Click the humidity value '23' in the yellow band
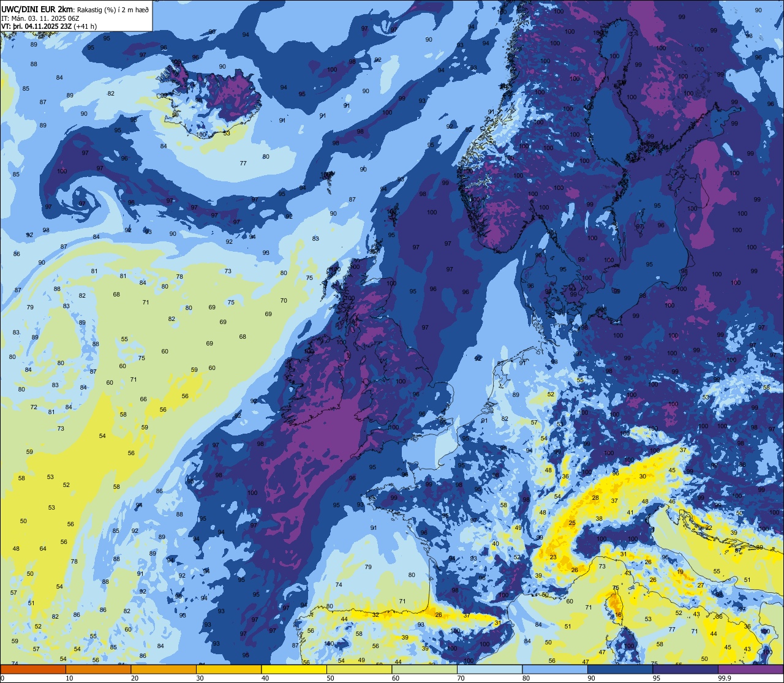The width and height of the screenshot is (784, 683). pos(553,557)
